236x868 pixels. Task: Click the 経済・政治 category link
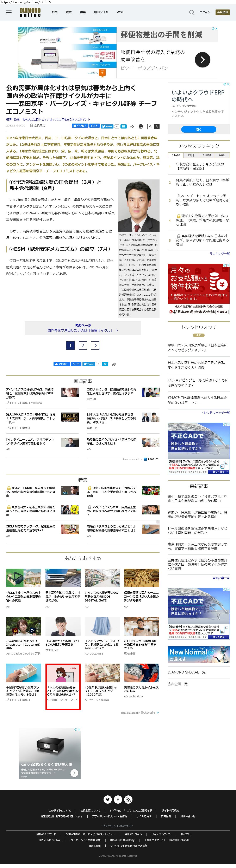tap(13, 119)
